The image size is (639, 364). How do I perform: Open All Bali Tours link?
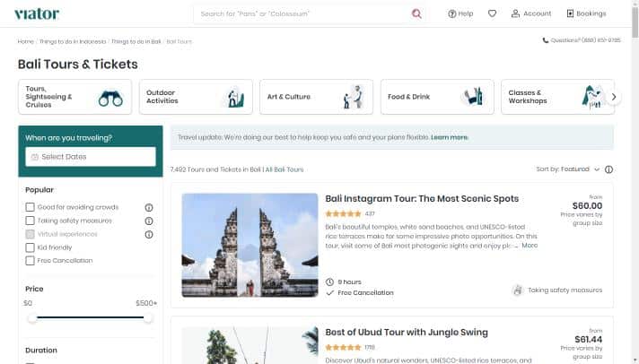click(x=284, y=169)
